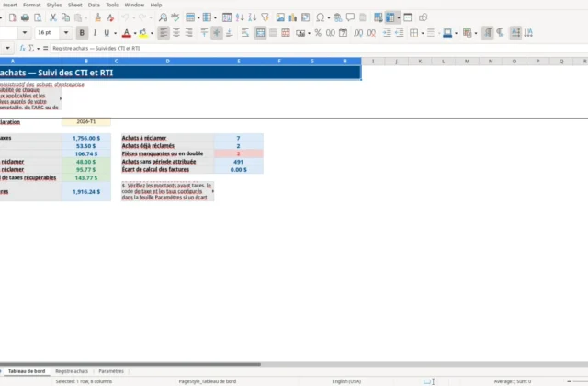Add a decimal place

(358, 33)
